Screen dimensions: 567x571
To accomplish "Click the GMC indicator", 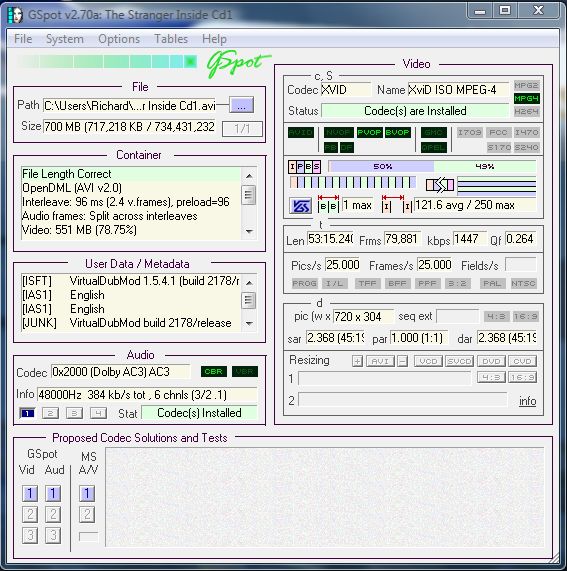I will click(x=434, y=132).
